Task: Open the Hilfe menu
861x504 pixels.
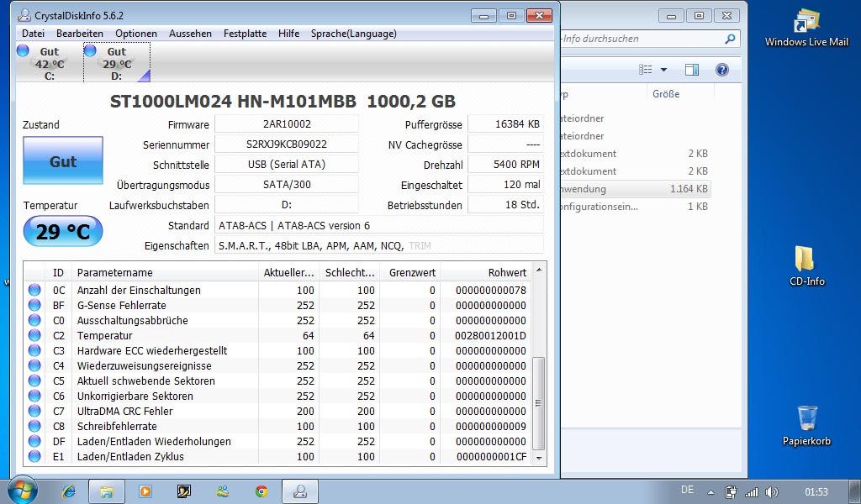Action: click(x=289, y=34)
